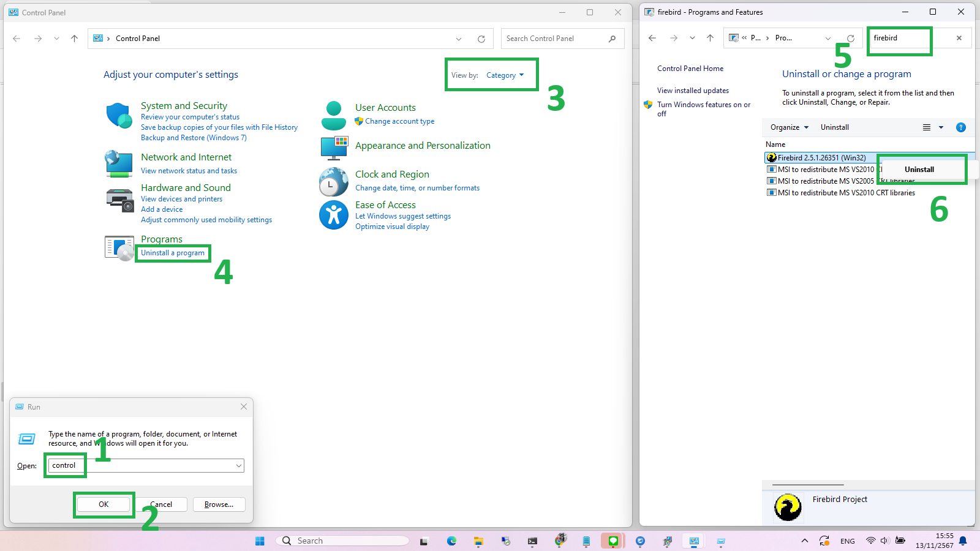
Task: Expand the Run dialog Open combo box arrow
Action: [239, 466]
